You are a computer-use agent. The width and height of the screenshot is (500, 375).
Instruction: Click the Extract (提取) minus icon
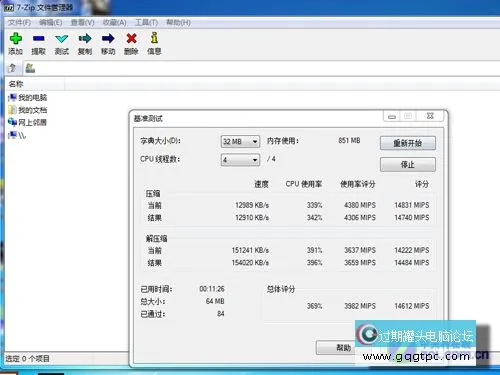(x=39, y=39)
